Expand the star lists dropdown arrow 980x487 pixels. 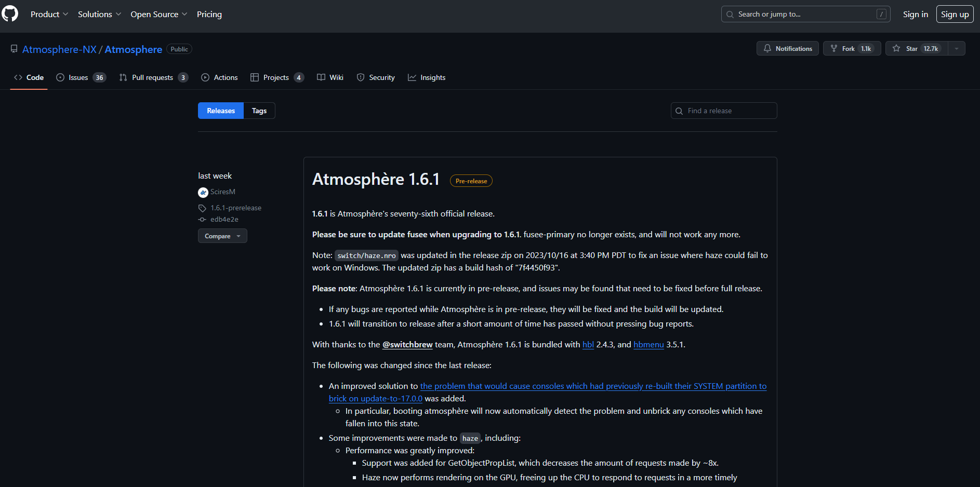click(957, 48)
